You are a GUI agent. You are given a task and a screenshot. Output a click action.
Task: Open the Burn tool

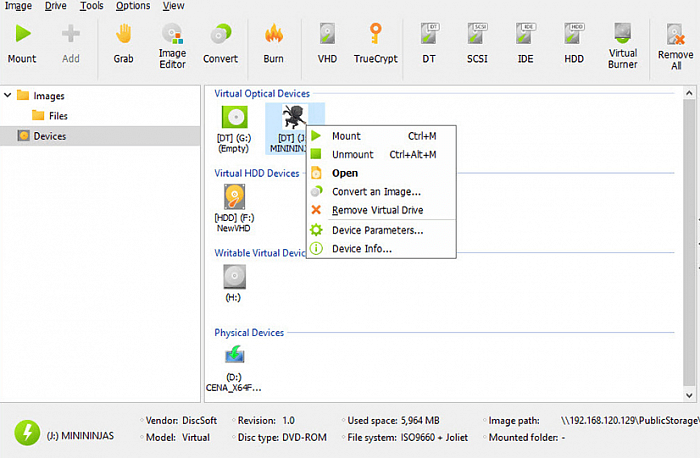[x=273, y=44]
